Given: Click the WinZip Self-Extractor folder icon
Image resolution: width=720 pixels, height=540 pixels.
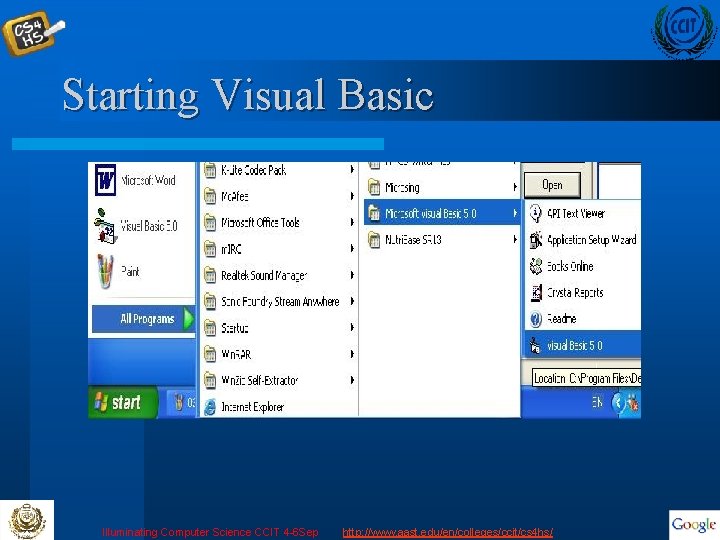Looking at the screenshot, I should click(x=210, y=380).
